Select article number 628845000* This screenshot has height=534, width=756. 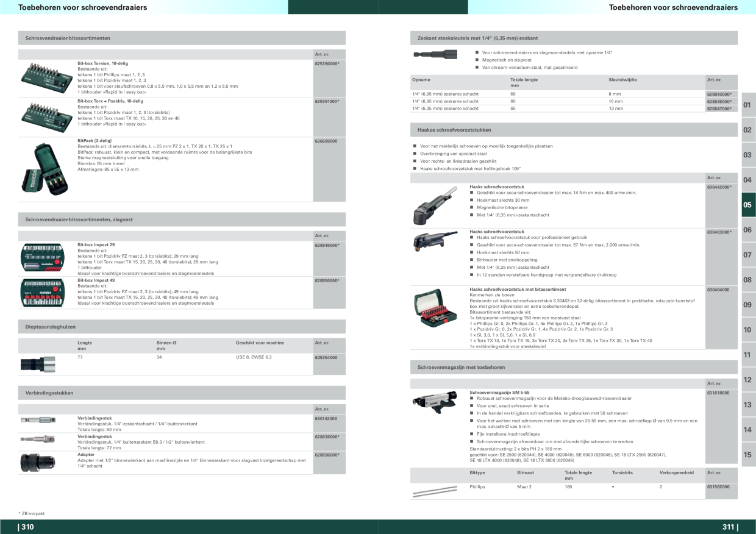(719, 101)
